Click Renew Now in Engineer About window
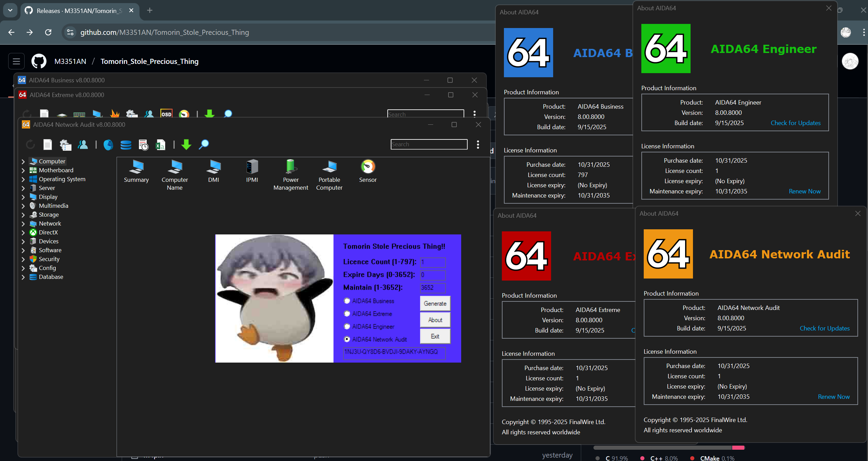The image size is (868, 461). 804,191
